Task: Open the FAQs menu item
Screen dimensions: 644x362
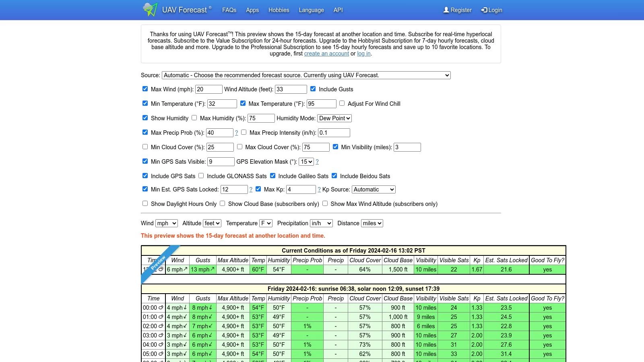Action: pos(229,10)
